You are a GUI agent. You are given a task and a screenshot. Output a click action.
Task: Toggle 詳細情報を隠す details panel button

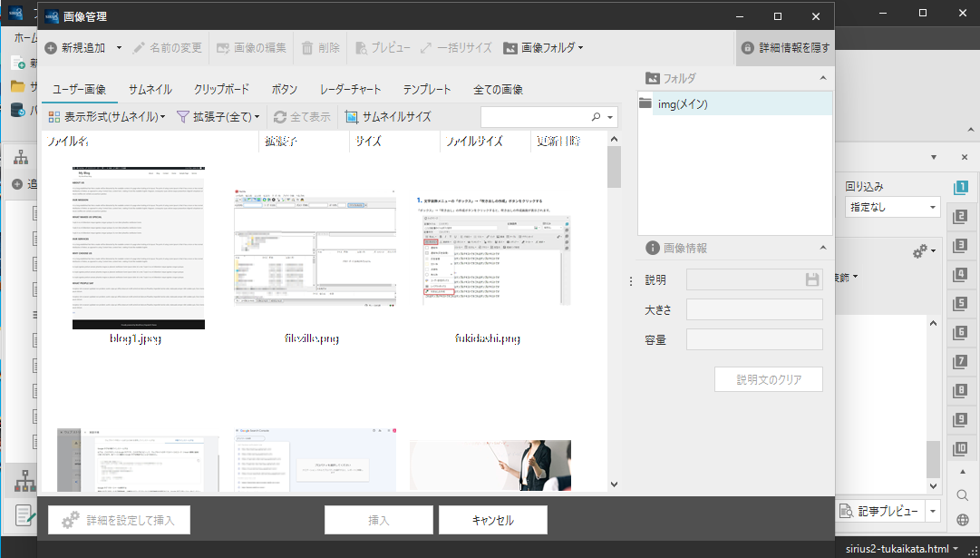click(x=785, y=48)
